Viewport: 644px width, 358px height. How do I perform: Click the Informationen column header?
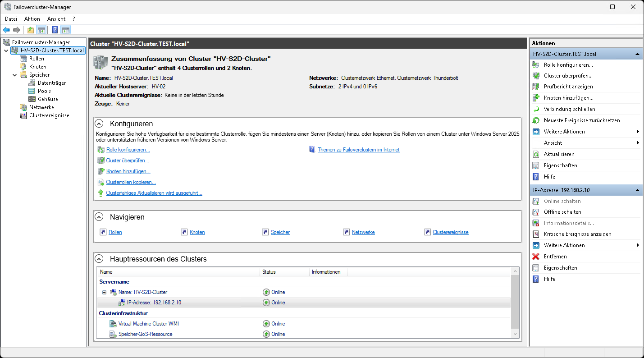coord(328,272)
